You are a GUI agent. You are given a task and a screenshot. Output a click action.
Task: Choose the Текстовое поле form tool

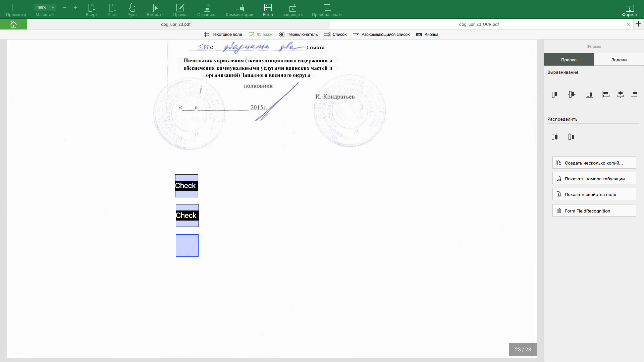point(223,35)
